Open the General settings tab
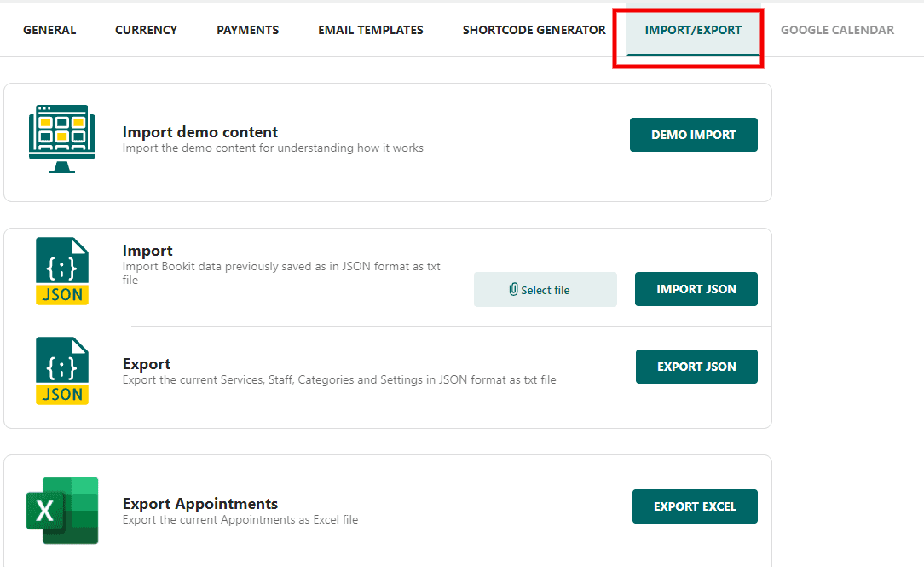This screenshot has height=567, width=924. tap(49, 30)
